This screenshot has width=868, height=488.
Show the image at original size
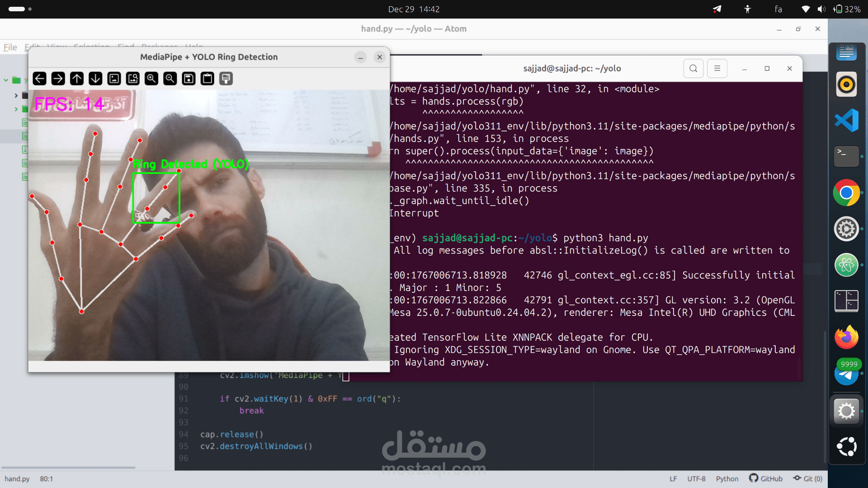click(114, 79)
